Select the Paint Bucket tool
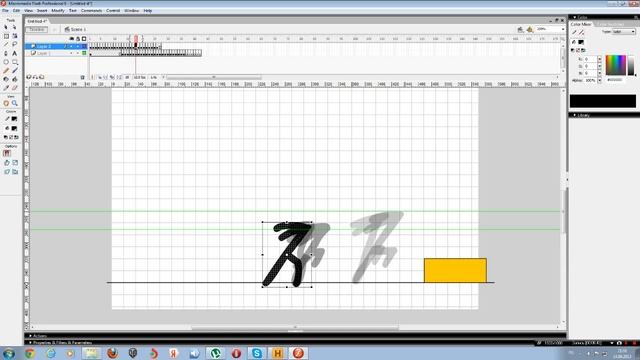This screenshot has height=360, width=640. (x=15, y=79)
